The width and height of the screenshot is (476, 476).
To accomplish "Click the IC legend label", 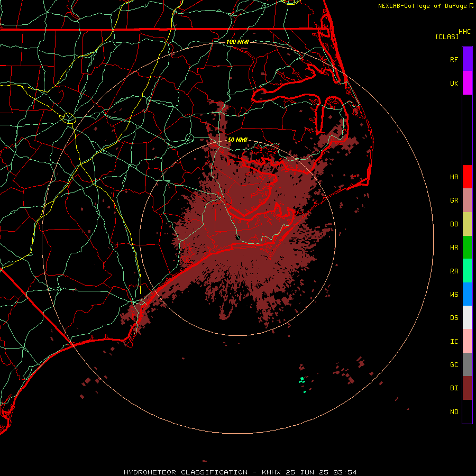I will (x=454, y=342).
